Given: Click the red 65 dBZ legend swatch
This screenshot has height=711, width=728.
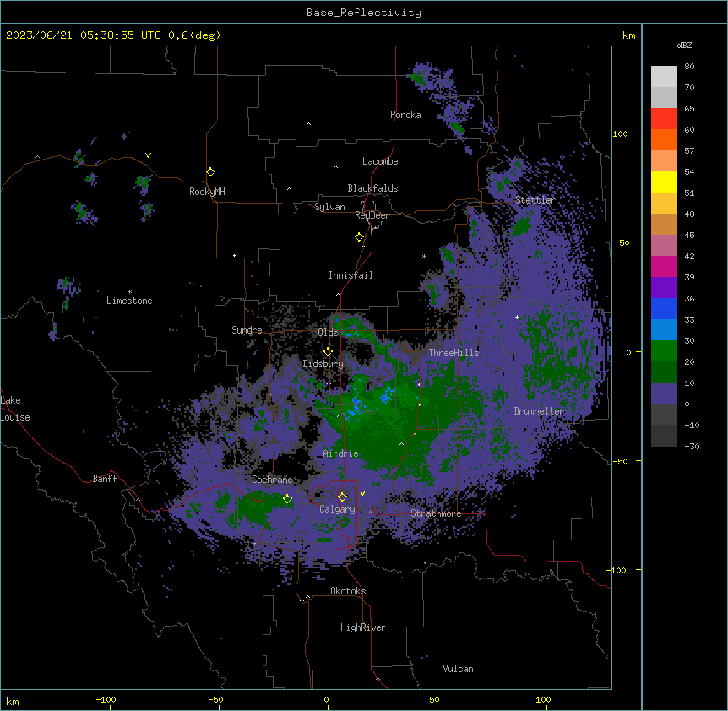Looking at the screenshot, I should coord(664,119).
